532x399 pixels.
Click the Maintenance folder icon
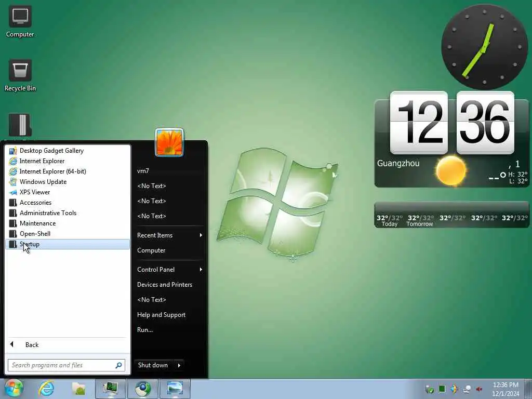tap(13, 223)
